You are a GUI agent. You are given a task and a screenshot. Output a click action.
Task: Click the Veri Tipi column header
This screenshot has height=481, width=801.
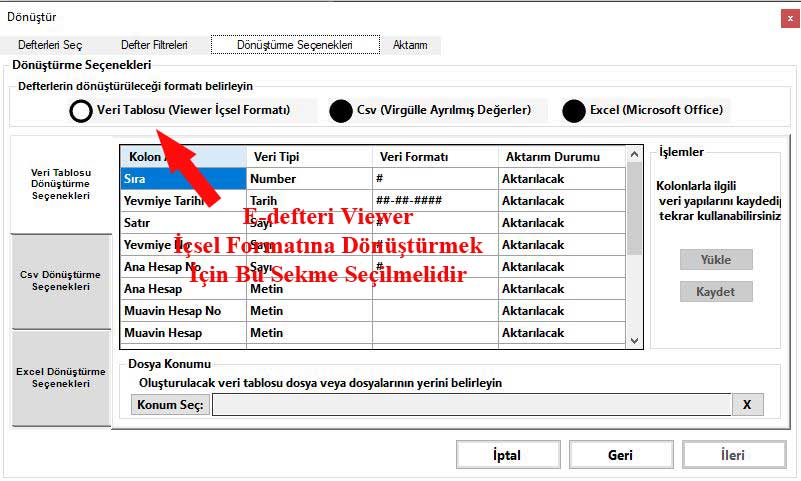(x=309, y=157)
